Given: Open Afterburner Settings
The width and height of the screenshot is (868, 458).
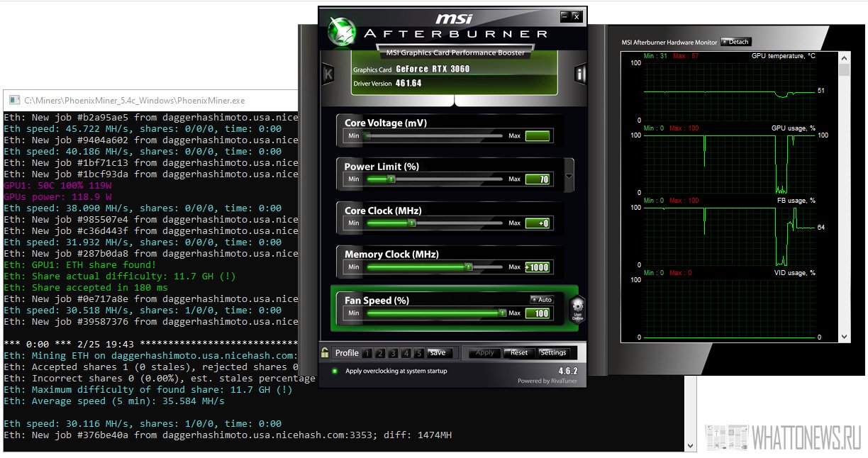Looking at the screenshot, I should tap(553, 352).
